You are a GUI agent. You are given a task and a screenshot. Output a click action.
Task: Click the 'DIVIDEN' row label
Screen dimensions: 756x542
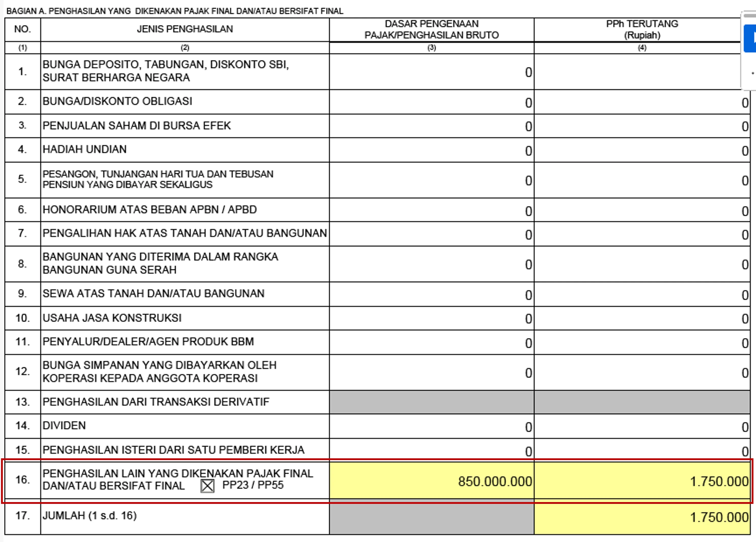64,426
